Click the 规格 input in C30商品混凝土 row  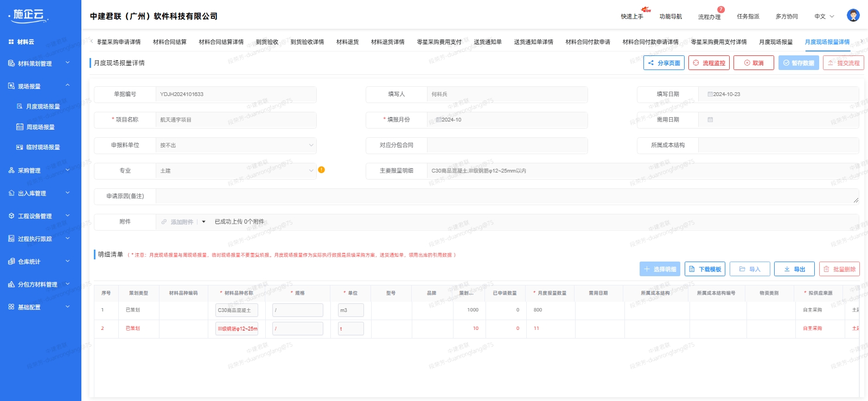click(x=298, y=310)
